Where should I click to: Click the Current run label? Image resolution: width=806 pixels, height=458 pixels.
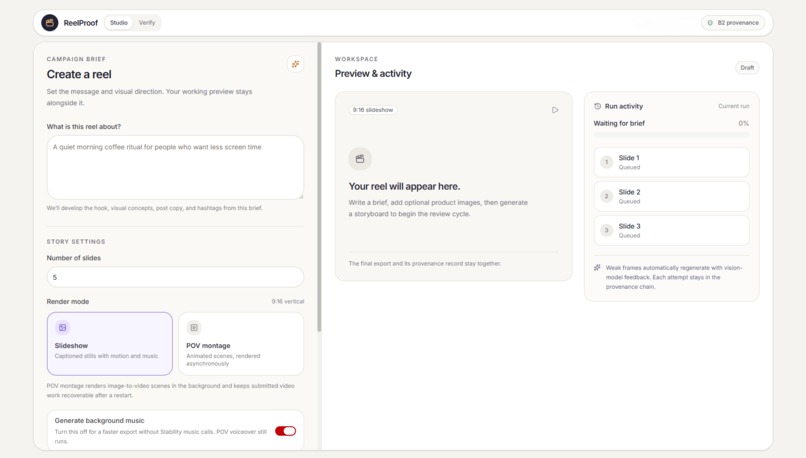[x=734, y=106]
